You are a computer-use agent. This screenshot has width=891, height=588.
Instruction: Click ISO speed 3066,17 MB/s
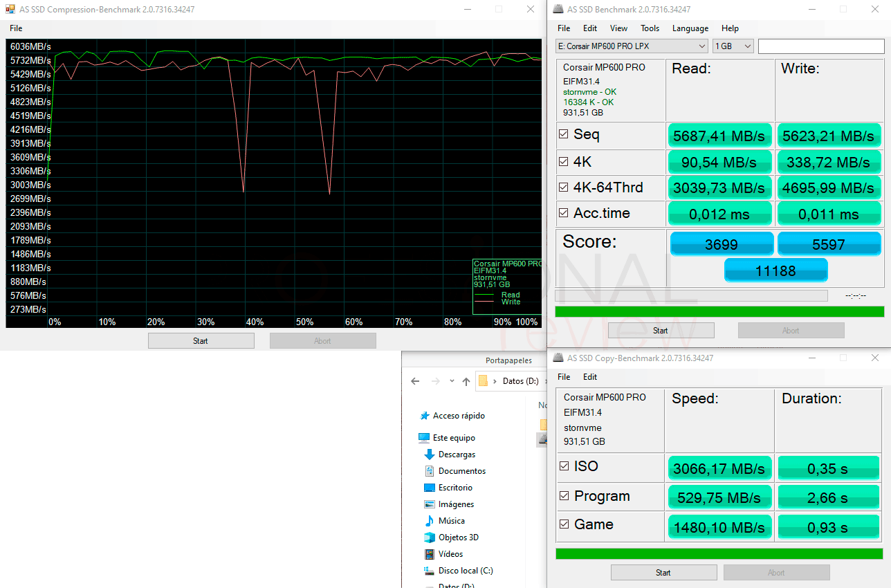point(719,468)
